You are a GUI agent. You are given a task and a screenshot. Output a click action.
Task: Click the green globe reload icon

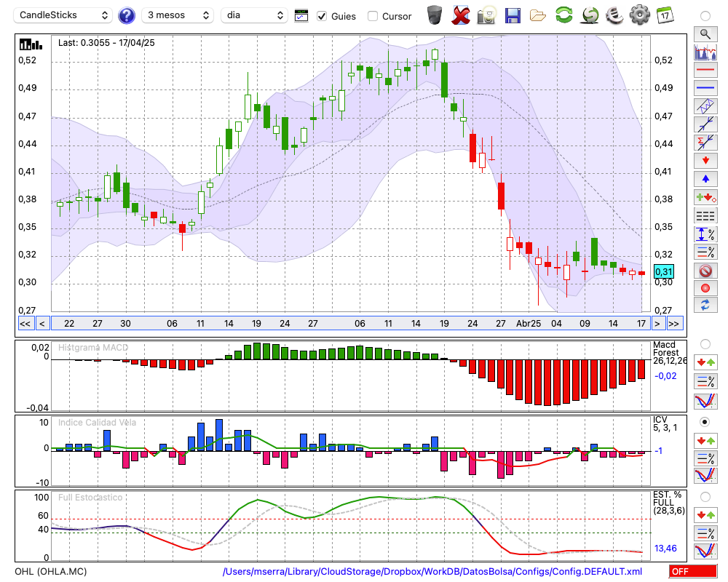click(x=590, y=15)
